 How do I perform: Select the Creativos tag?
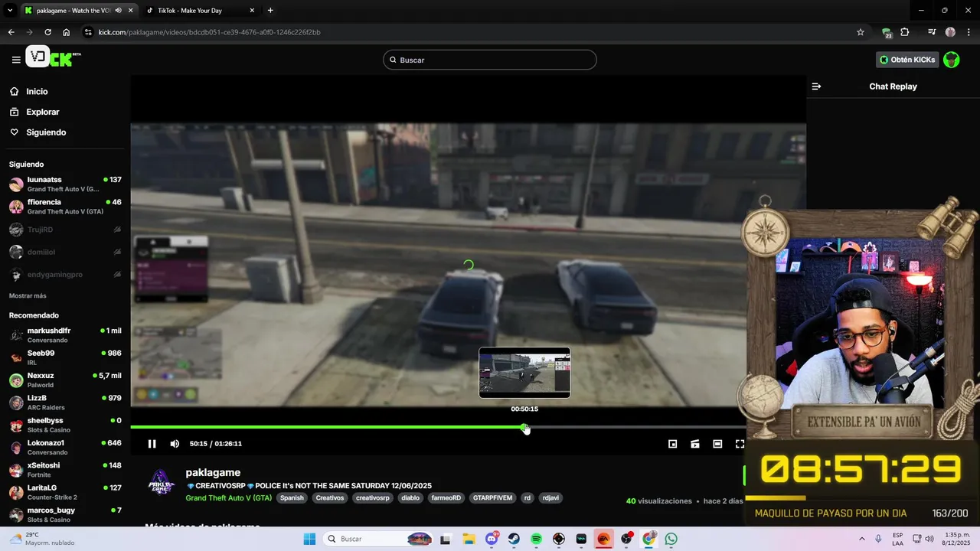(330, 497)
